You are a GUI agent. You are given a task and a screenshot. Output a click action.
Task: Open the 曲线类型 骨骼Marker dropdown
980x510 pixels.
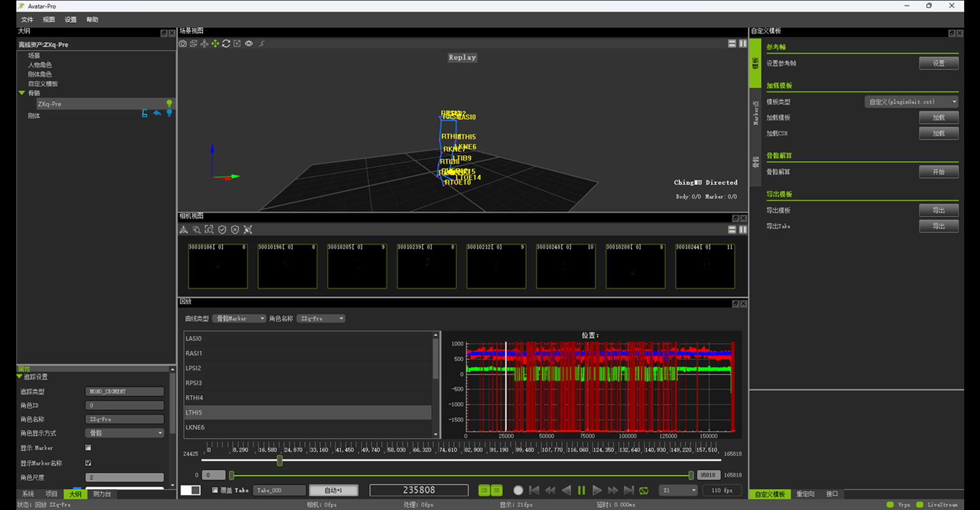tap(239, 319)
